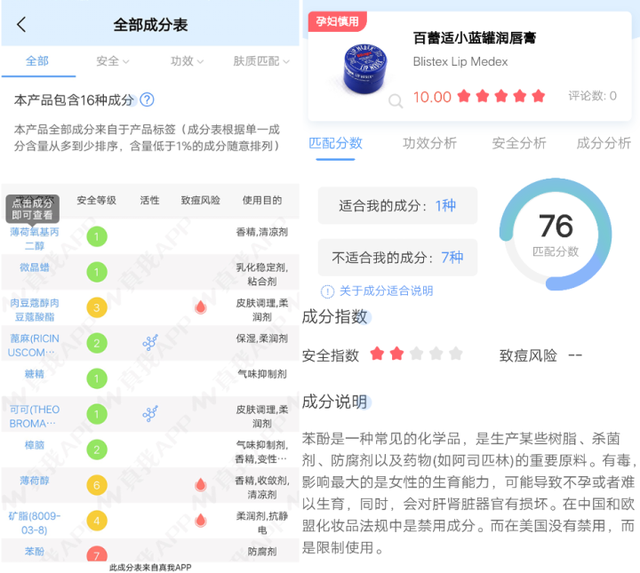Open ingredient 蓖麻(RICINUSCOM…
The image size is (640, 573).
[33, 345]
